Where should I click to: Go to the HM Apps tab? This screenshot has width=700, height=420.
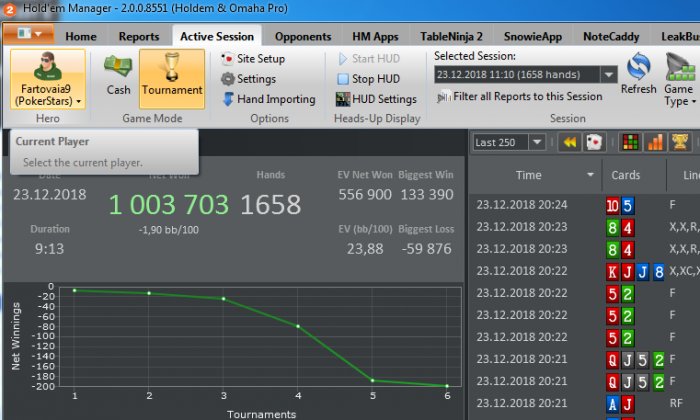tap(375, 37)
